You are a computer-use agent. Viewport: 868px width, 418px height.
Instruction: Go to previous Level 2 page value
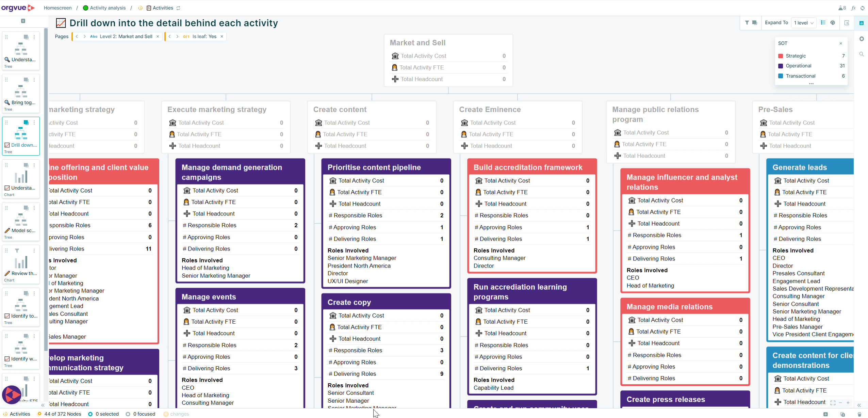coord(77,36)
